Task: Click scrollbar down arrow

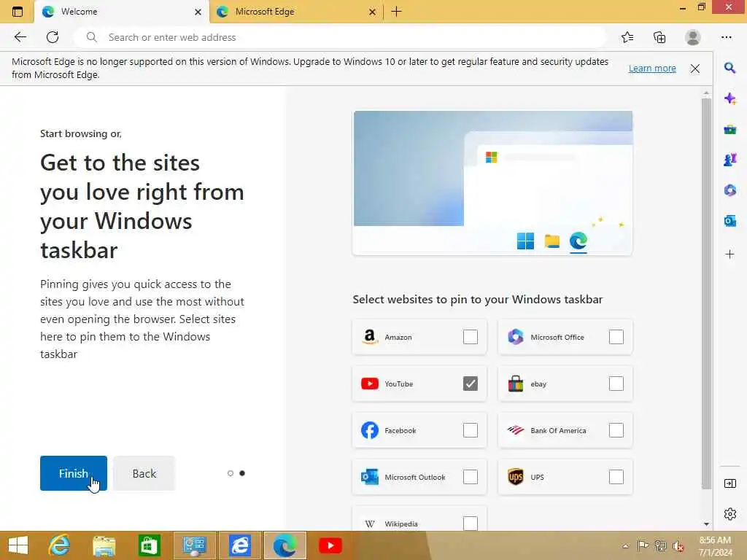Action: point(706,524)
